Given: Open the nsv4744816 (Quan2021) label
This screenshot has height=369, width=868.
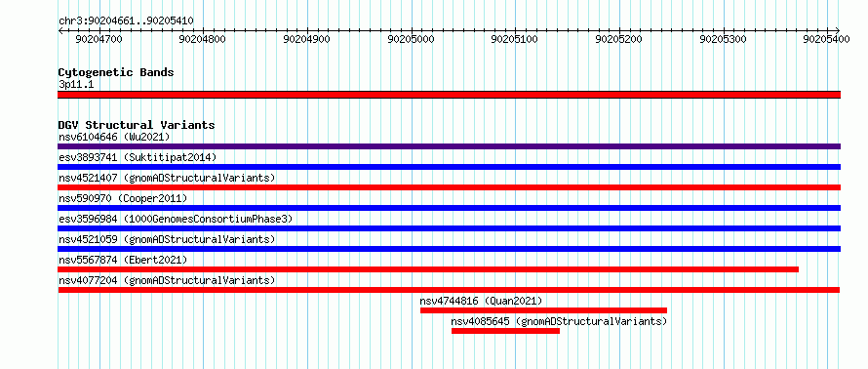Looking at the screenshot, I should (481, 301).
